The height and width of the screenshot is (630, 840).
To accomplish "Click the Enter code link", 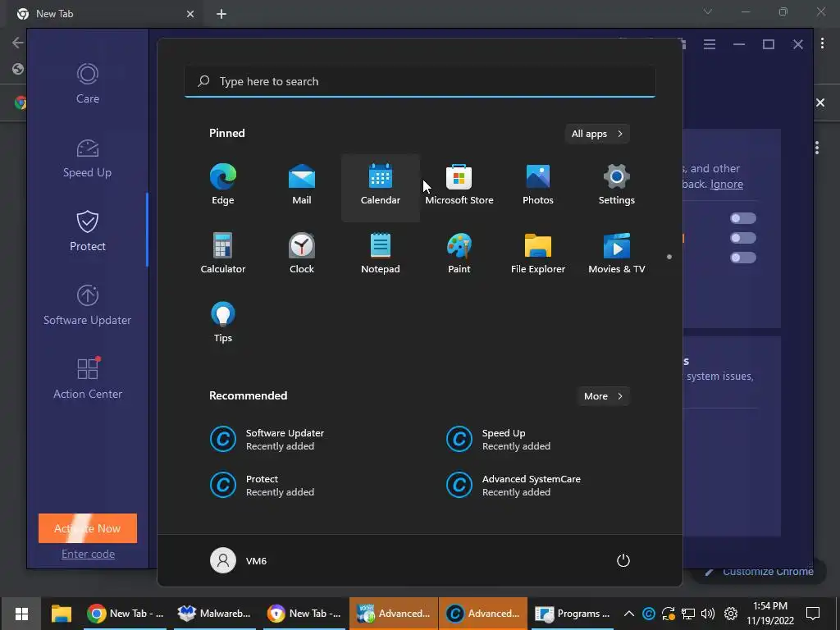I will (88, 554).
